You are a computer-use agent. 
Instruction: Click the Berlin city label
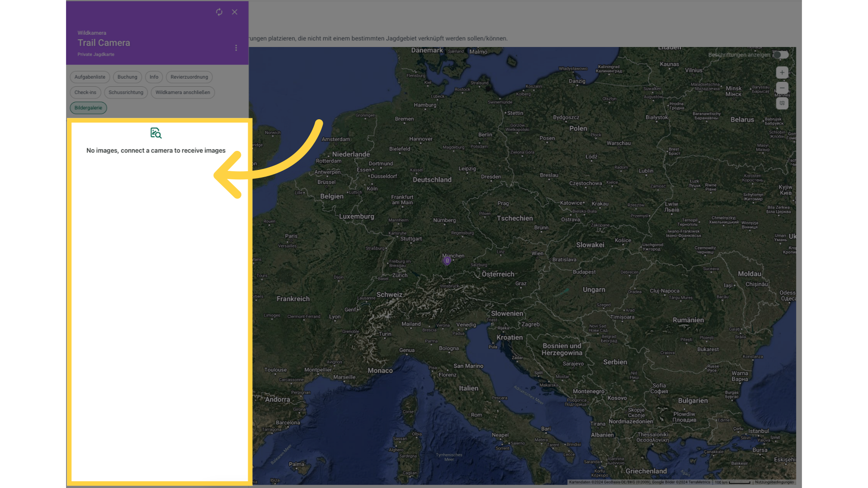(x=485, y=135)
